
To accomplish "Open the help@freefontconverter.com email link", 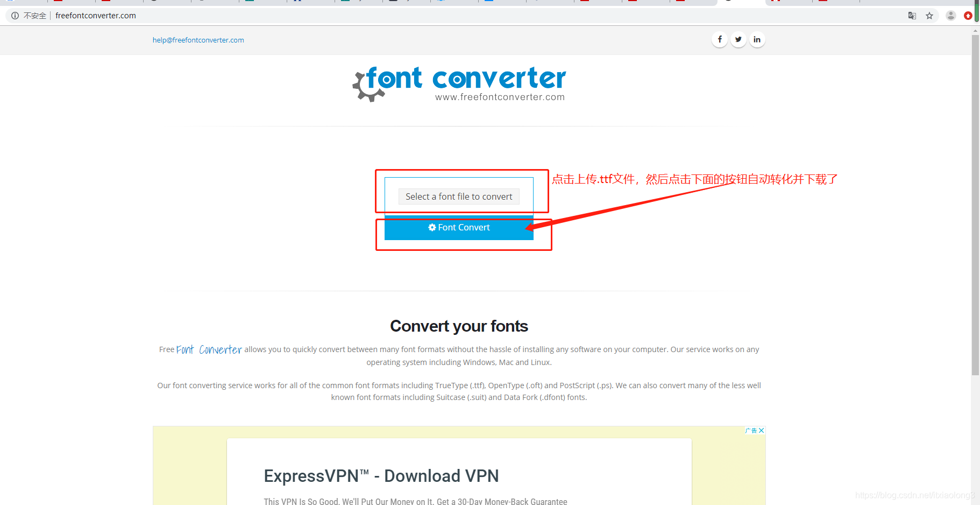I will pyautogui.click(x=198, y=40).
